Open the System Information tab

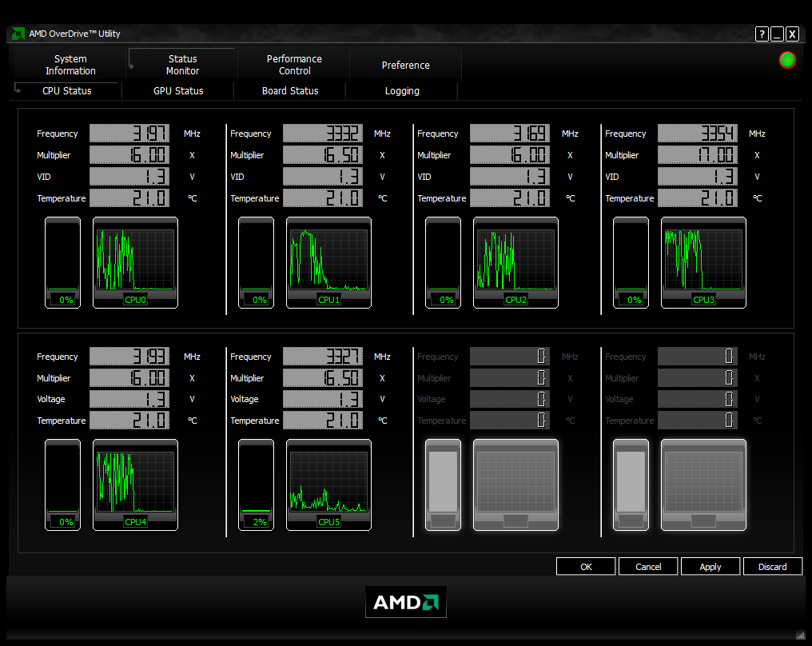[70, 65]
